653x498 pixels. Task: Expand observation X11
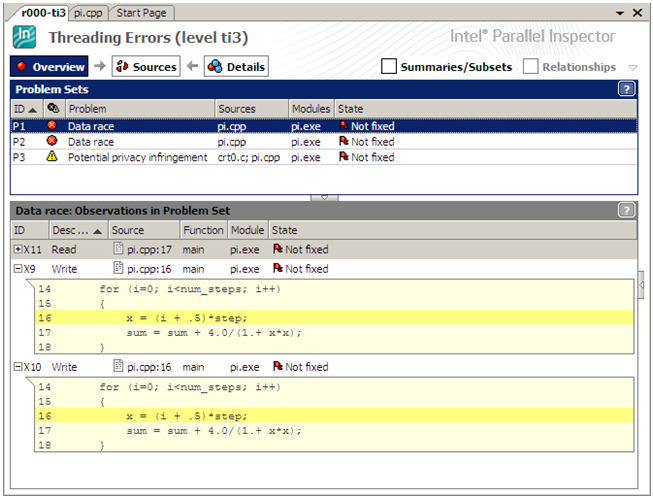[18, 249]
